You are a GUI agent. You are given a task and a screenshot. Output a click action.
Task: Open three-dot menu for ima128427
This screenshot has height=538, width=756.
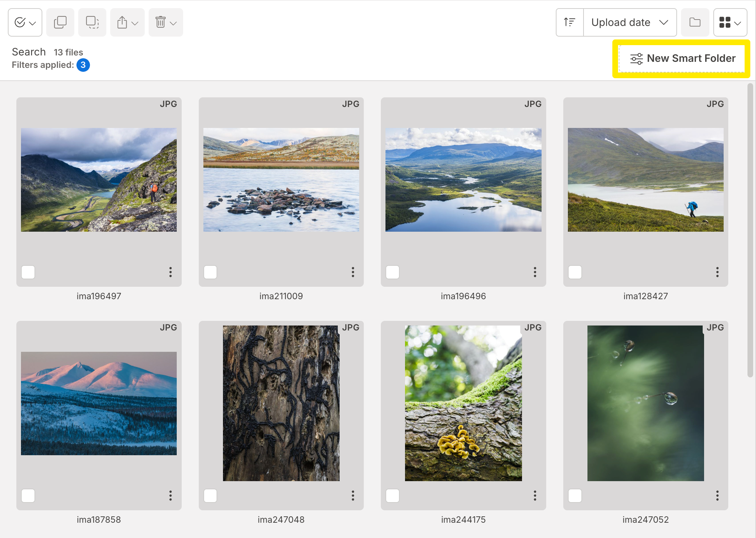tap(717, 272)
